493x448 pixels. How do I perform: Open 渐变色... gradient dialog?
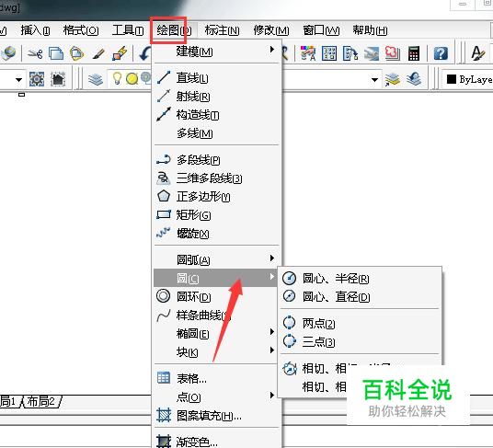coord(217,441)
